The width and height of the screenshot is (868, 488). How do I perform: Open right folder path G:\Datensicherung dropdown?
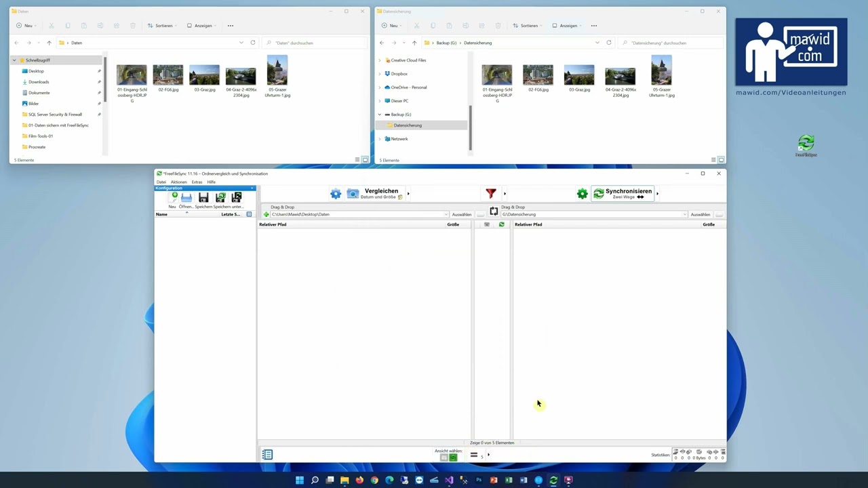point(685,214)
